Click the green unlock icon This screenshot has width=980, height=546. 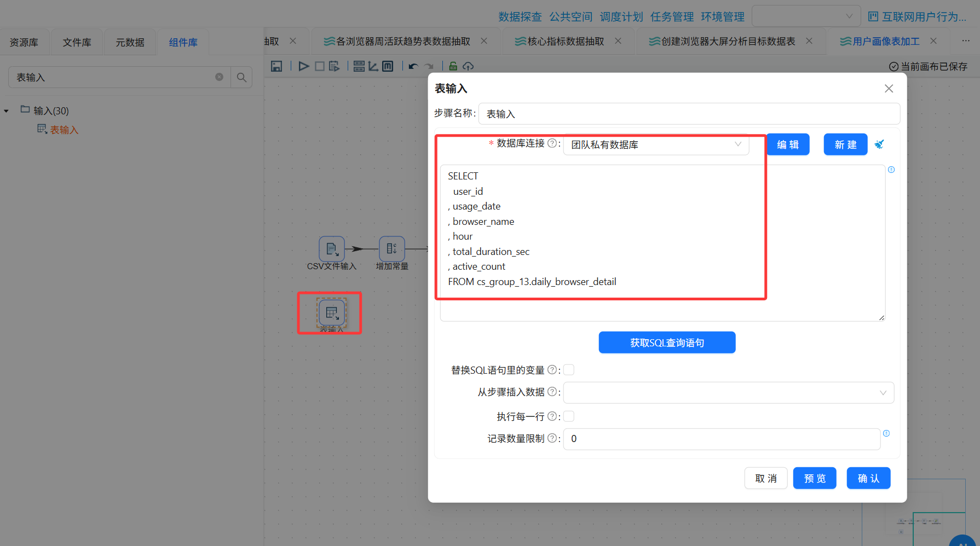pyautogui.click(x=453, y=66)
